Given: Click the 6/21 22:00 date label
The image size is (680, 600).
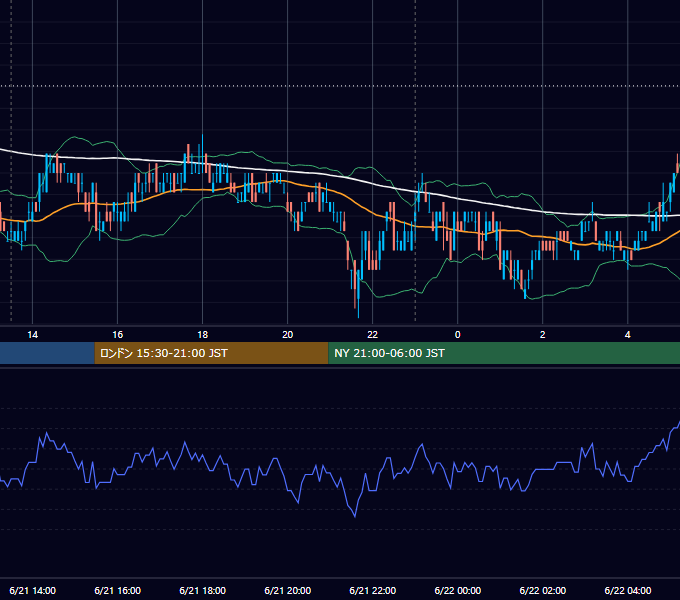Looking at the screenshot, I should pyautogui.click(x=373, y=590).
